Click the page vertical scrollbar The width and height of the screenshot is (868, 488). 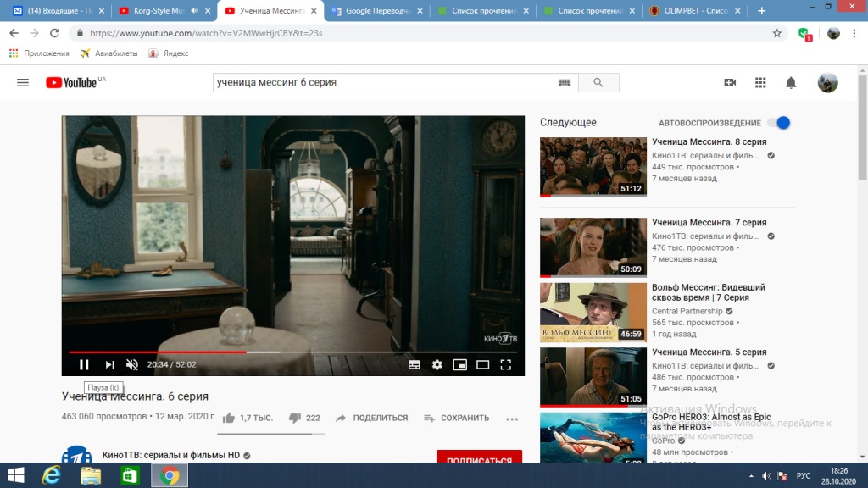point(863,127)
